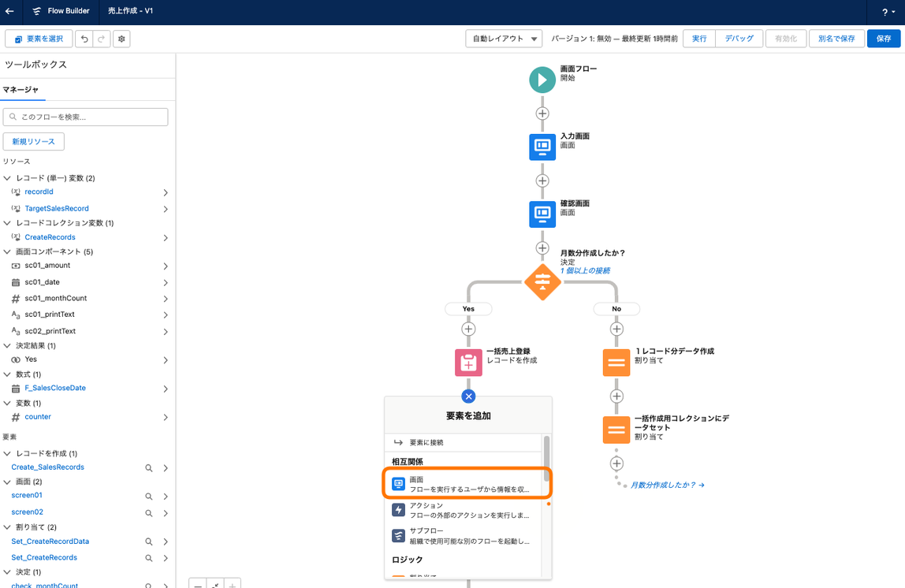The width and height of the screenshot is (905, 588).
Task: Click the 別名で保存 button
Action: pos(836,39)
